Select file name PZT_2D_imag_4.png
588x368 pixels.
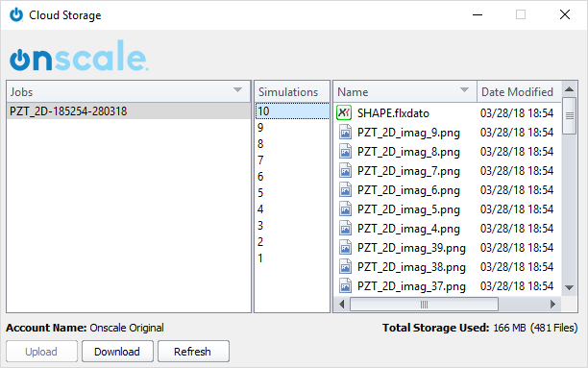tap(408, 229)
